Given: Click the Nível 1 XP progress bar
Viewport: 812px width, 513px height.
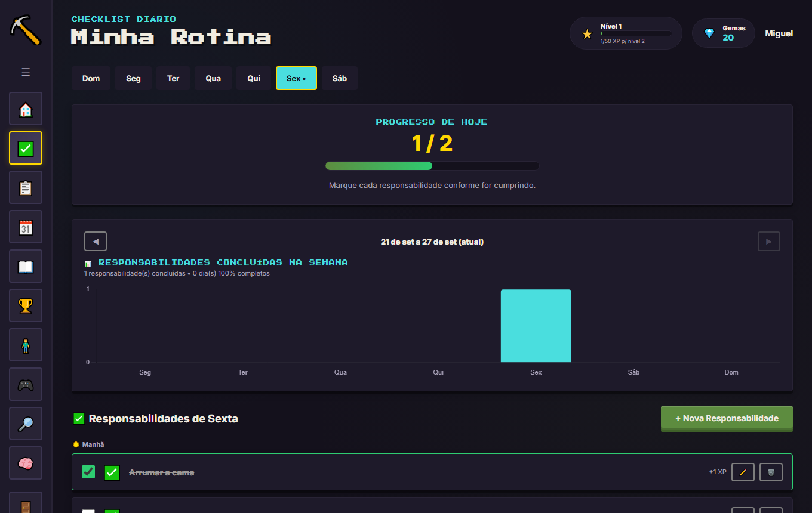Looking at the screenshot, I should 636,34.
